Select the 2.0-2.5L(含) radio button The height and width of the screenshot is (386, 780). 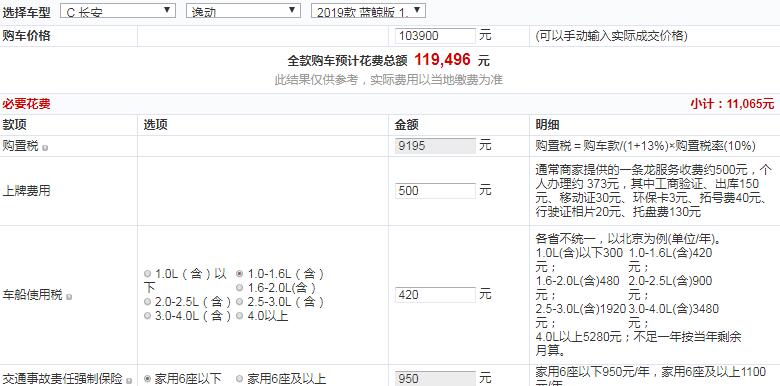(x=147, y=301)
